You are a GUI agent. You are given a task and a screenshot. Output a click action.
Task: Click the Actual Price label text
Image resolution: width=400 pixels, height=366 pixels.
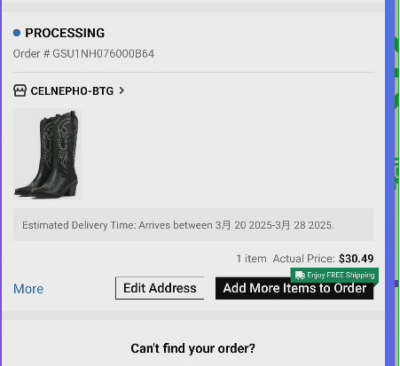tap(304, 258)
